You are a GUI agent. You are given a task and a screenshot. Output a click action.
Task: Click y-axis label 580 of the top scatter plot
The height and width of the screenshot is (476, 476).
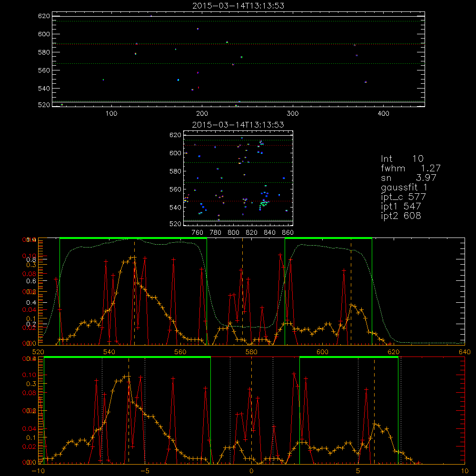[44, 52]
